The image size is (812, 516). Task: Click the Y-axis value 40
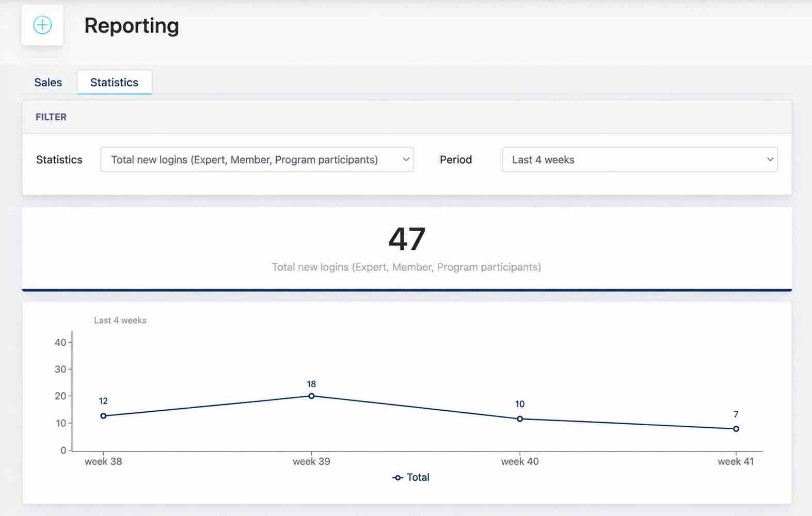[x=60, y=343]
